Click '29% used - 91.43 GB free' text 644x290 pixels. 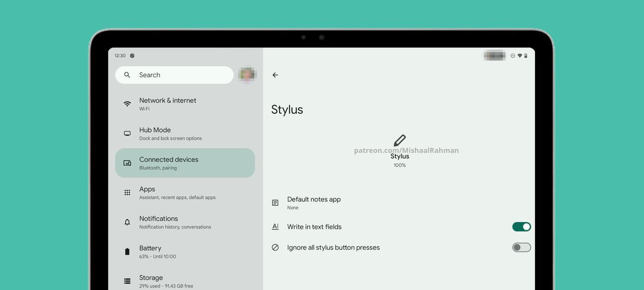coord(166,286)
